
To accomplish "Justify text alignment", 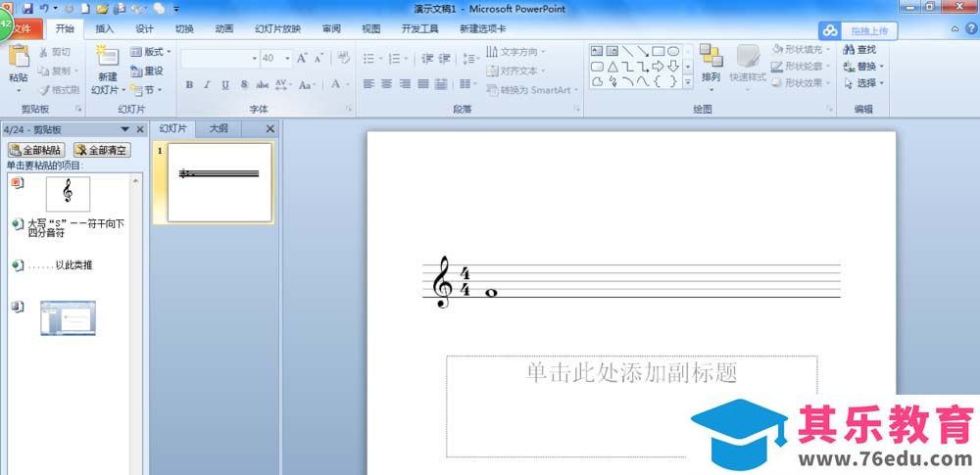I will pos(423,84).
